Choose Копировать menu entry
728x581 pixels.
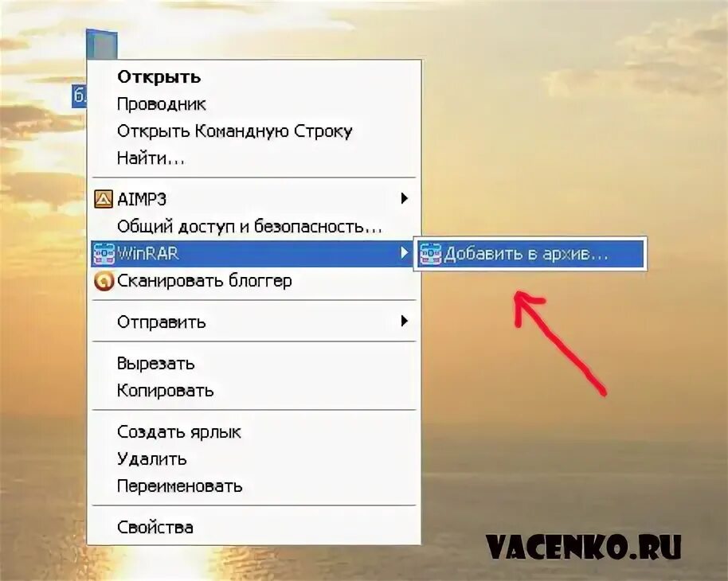point(165,390)
